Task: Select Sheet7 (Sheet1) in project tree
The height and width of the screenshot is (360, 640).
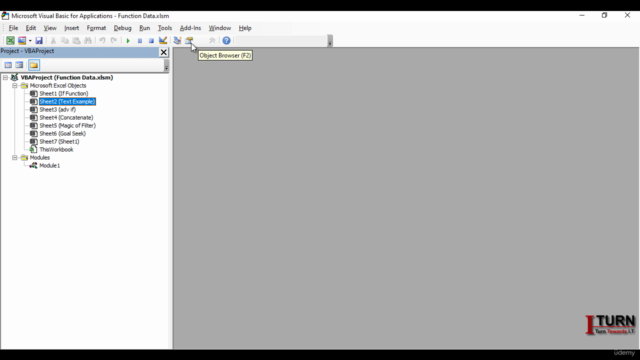Action: (59, 142)
